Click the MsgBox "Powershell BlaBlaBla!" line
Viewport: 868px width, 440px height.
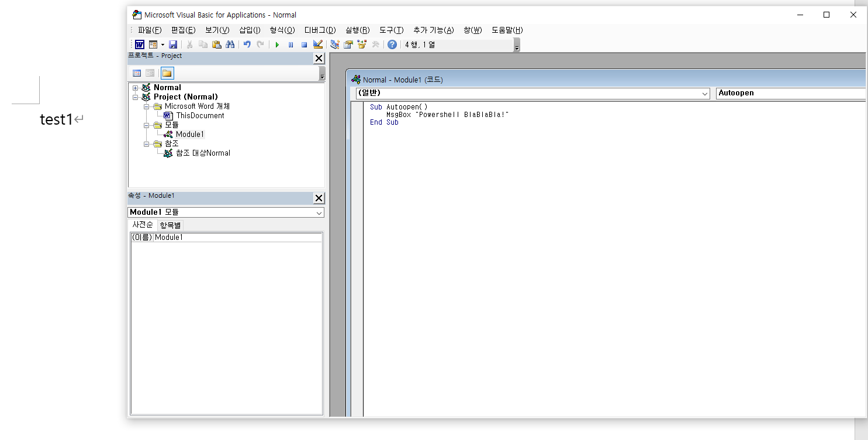tap(447, 115)
